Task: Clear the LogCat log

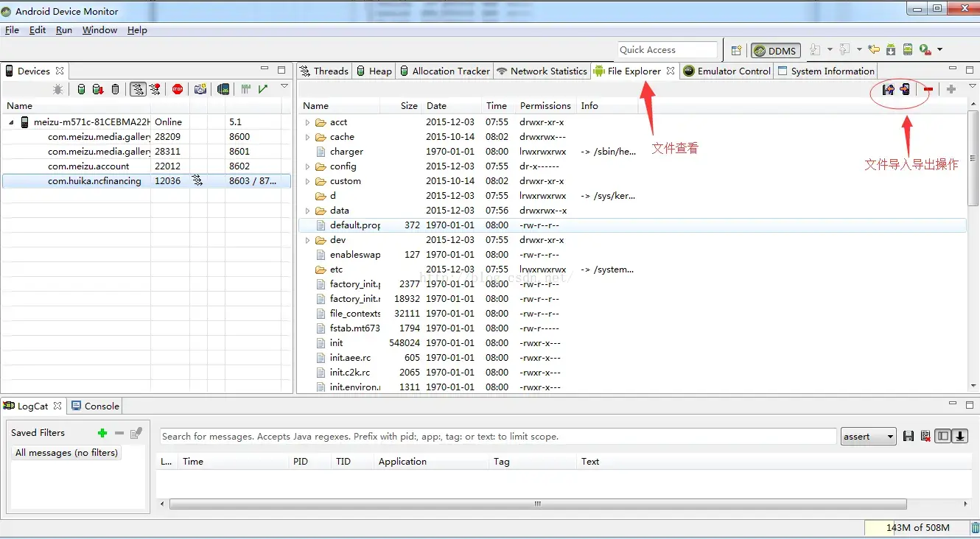Action: [925, 436]
